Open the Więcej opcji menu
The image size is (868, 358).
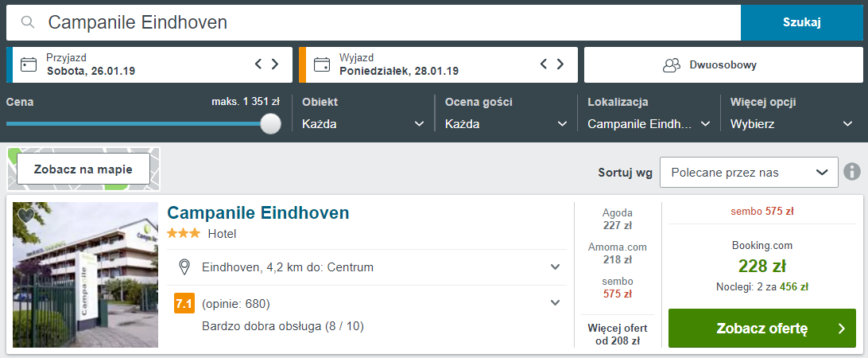pos(792,124)
